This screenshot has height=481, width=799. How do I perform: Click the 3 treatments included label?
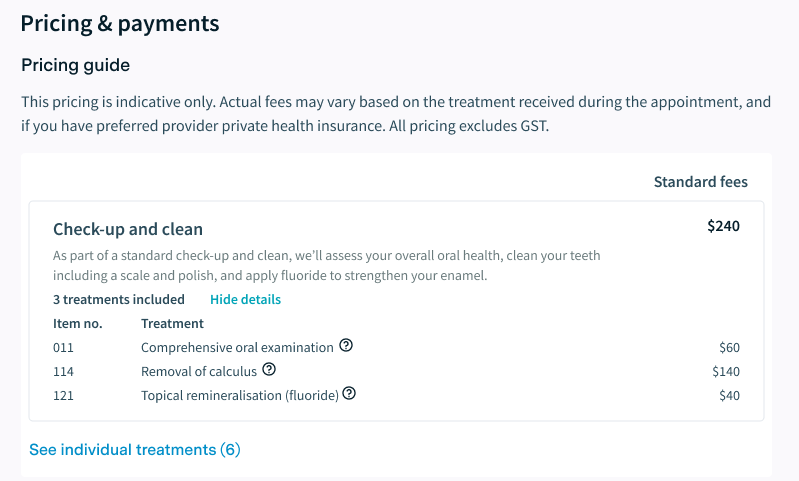pyautogui.click(x=119, y=299)
